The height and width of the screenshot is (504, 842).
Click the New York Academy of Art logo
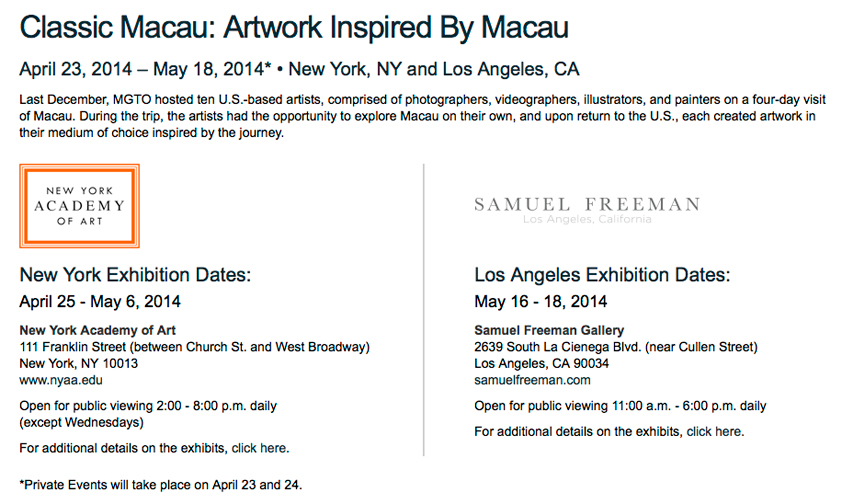(79, 206)
